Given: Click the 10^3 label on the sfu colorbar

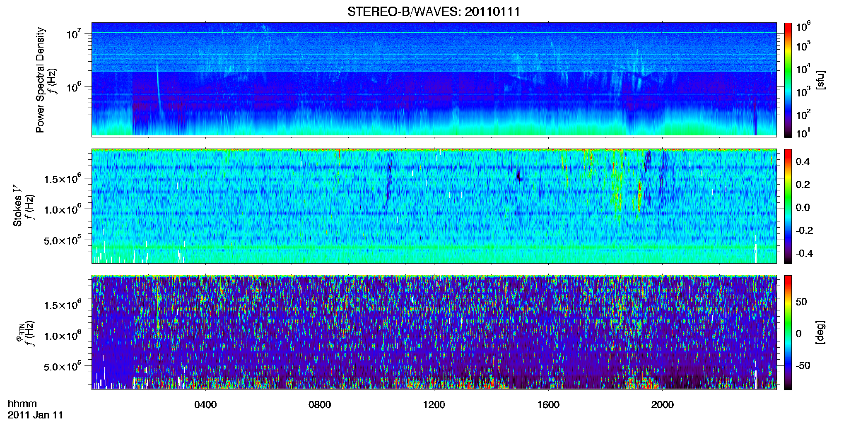Looking at the screenshot, I should (x=803, y=92).
